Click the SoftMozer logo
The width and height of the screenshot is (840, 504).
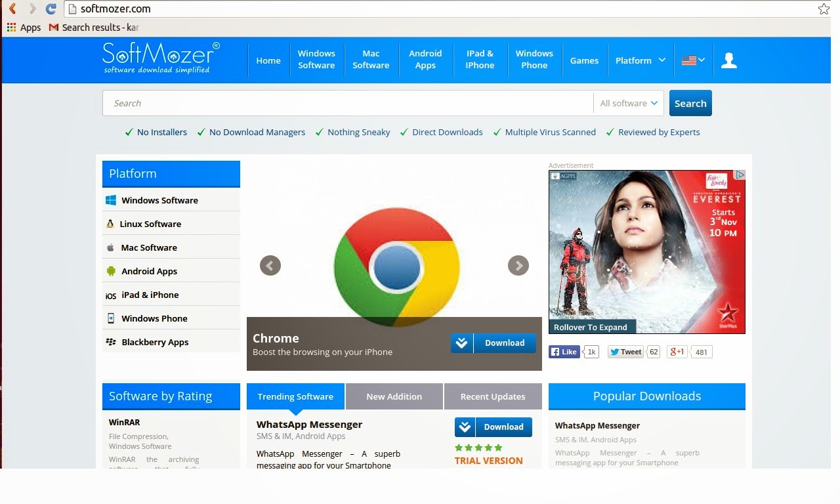[x=161, y=58]
